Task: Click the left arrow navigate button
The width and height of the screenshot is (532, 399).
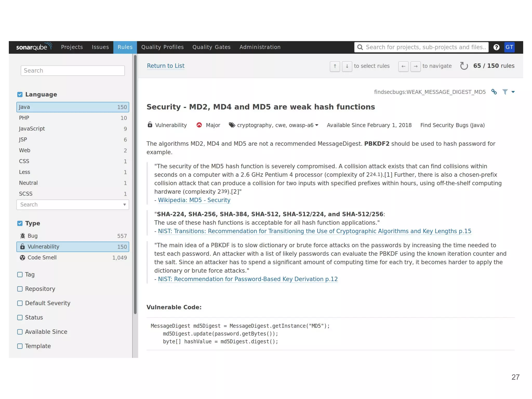Action: click(403, 66)
